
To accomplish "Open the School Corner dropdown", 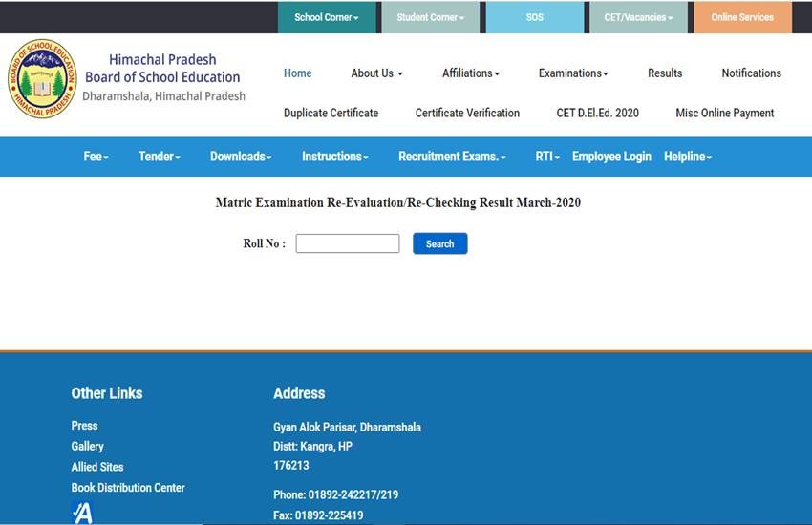I will [326, 17].
